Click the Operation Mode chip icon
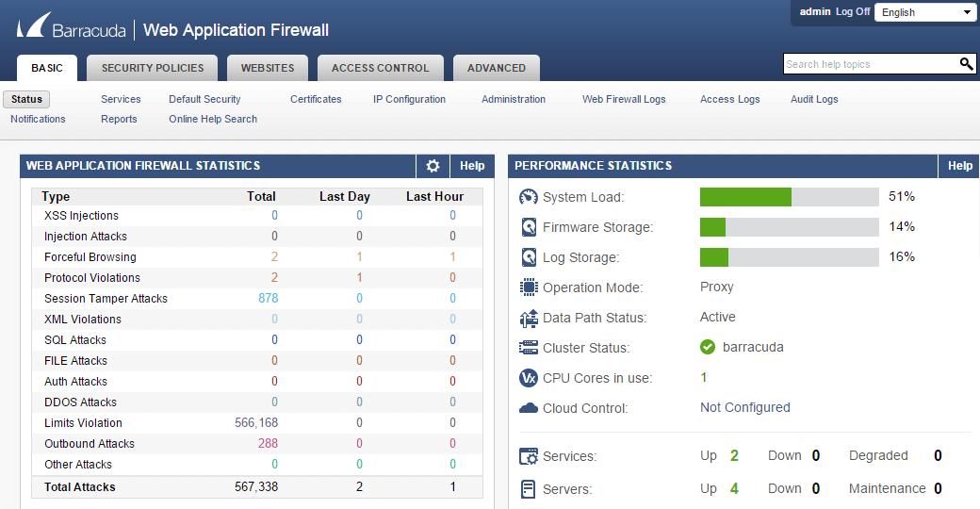The width and height of the screenshot is (980, 509). (528, 287)
